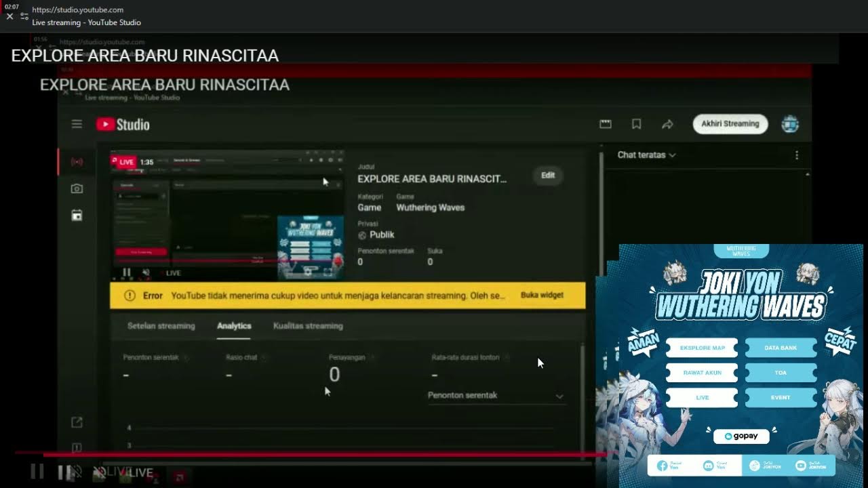Click Buka widget in the error banner

pos(542,296)
